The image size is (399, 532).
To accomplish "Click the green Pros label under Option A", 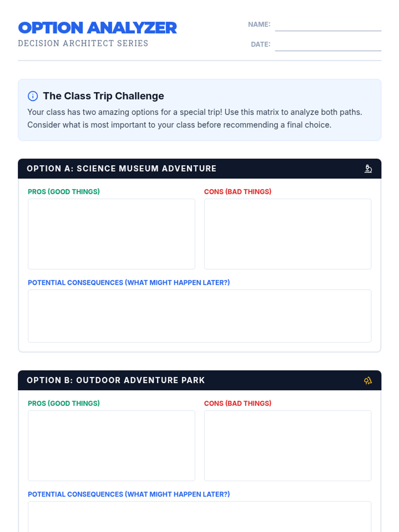I will 64,192.
